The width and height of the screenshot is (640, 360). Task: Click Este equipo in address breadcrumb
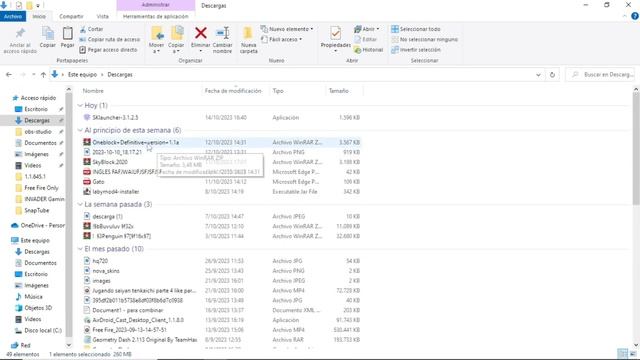(x=82, y=75)
